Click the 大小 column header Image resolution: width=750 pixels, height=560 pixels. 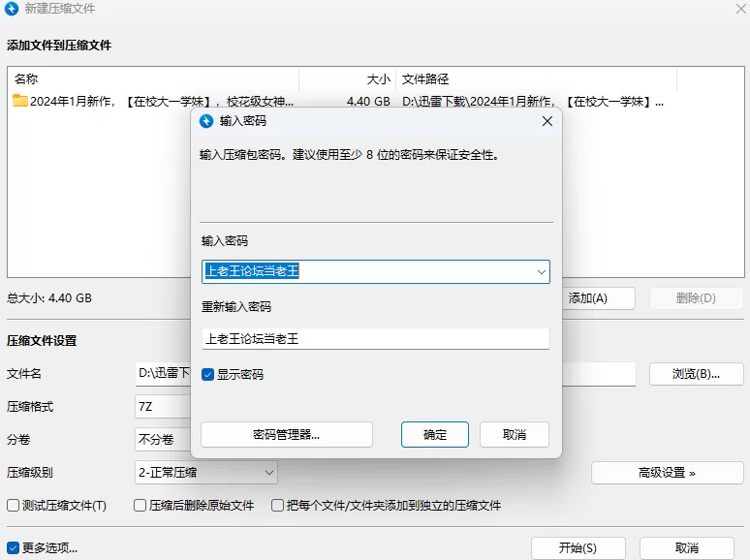(x=347, y=79)
